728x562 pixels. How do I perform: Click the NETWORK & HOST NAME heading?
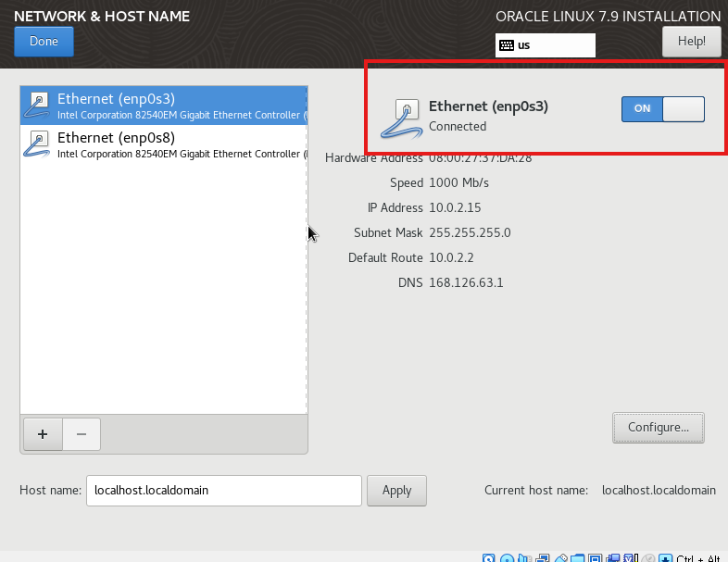102,17
